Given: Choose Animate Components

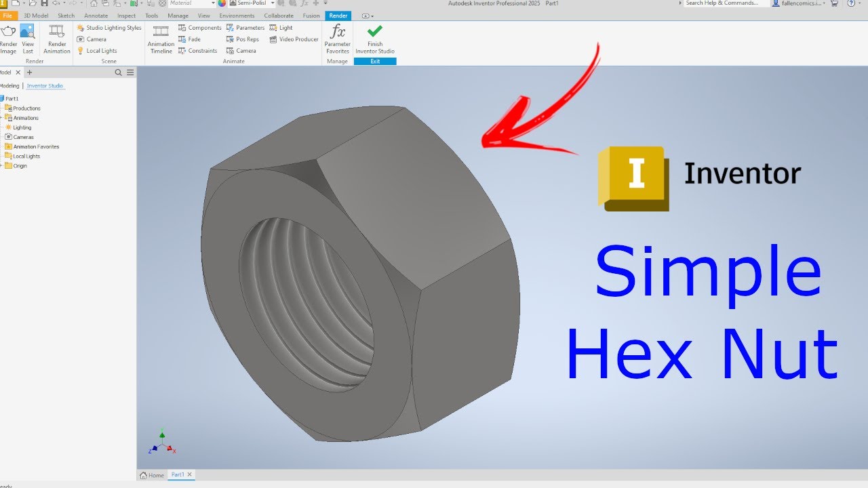Looking at the screenshot, I should pyautogui.click(x=200, y=28).
